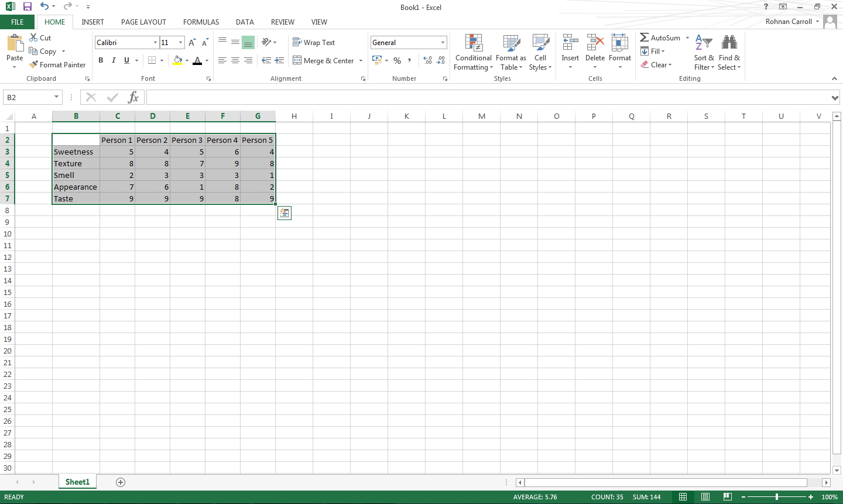Image resolution: width=843 pixels, height=504 pixels.
Task: Switch to the REVIEW tab
Action: [282, 22]
